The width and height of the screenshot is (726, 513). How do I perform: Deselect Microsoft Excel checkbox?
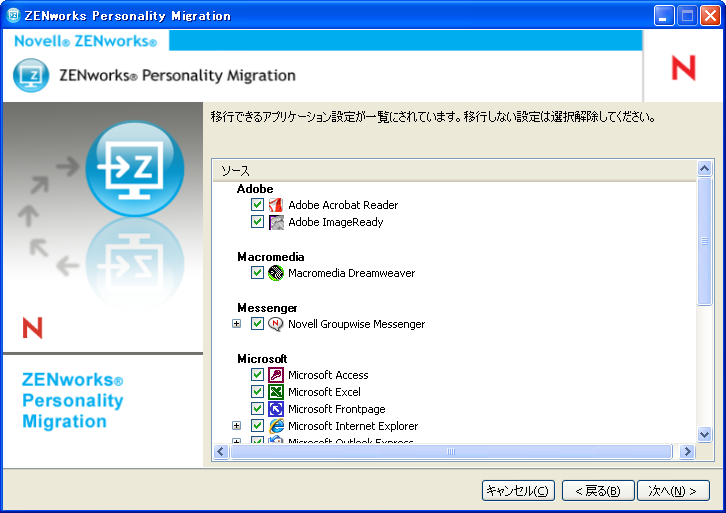click(257, 391)
